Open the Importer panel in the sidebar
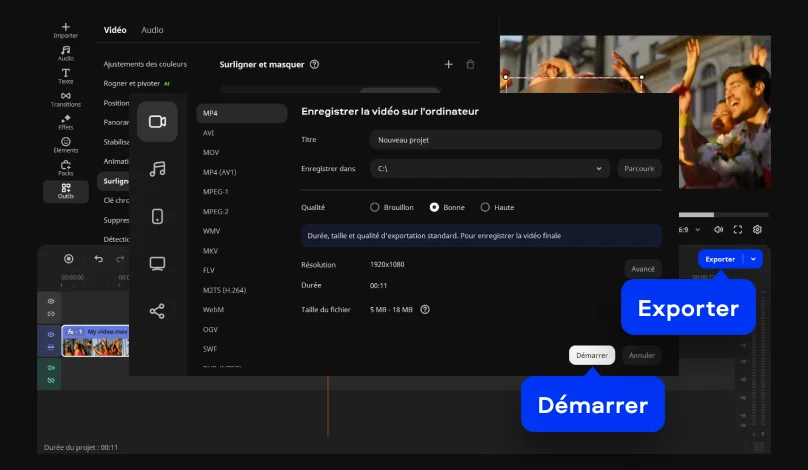Image resolution: width=808 pixels, height=470 pixels. pyautogui.click(x=65, y=30)
